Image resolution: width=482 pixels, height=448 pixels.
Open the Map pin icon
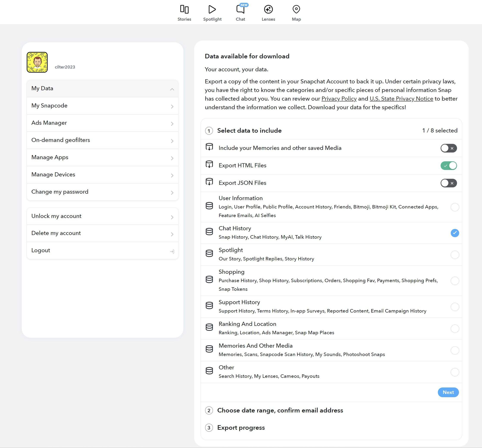296,10
